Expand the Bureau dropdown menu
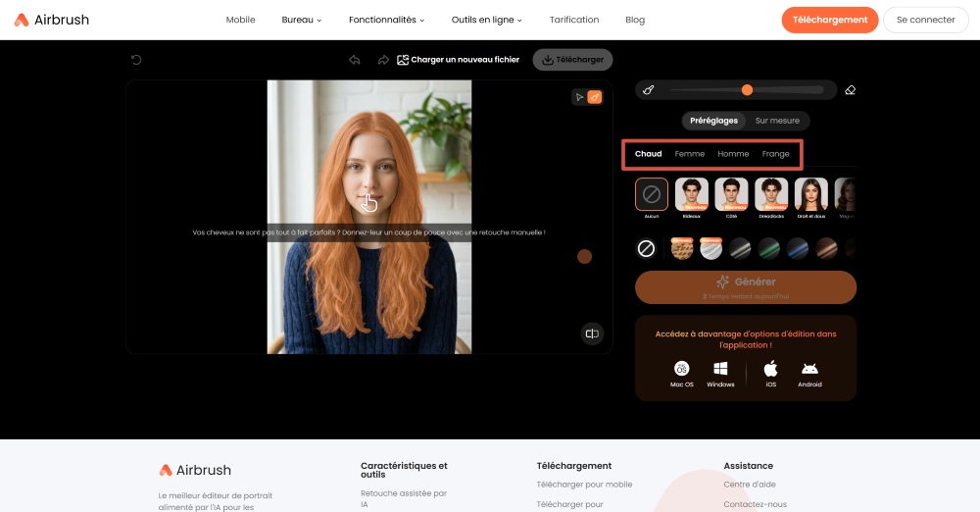The image size is (980, 512). tap(301, 20)
